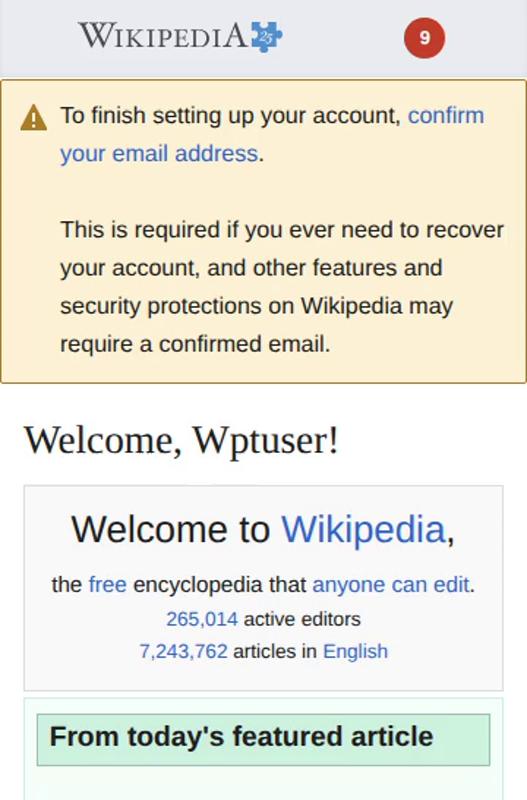Click the words articles in

click(275, 652)
